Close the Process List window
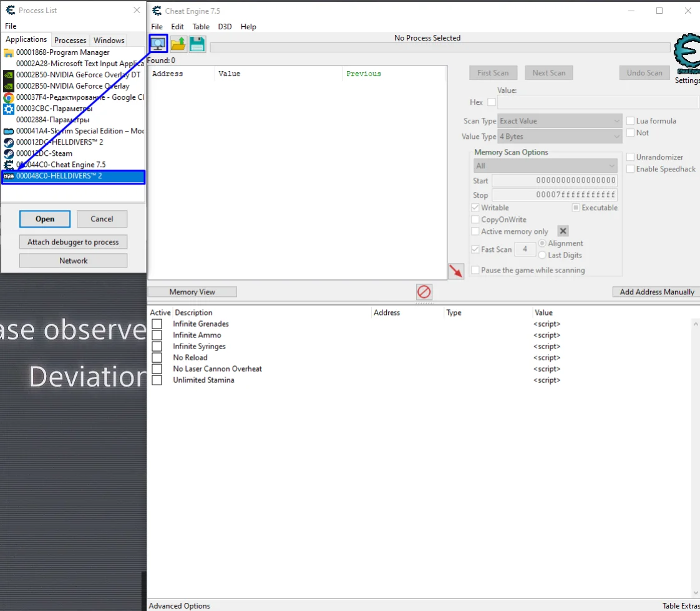 [x=137, y=10]
